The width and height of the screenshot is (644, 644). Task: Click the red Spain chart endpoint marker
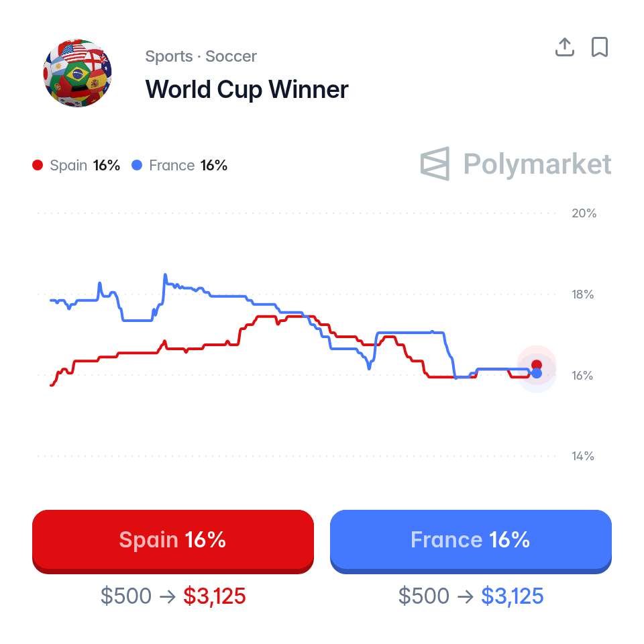537,365
